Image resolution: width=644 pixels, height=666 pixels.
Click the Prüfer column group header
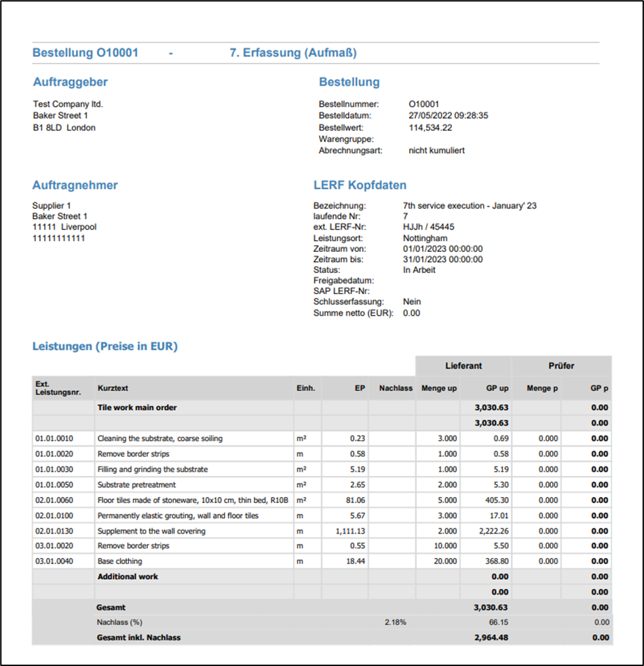(x=561, y=366)
